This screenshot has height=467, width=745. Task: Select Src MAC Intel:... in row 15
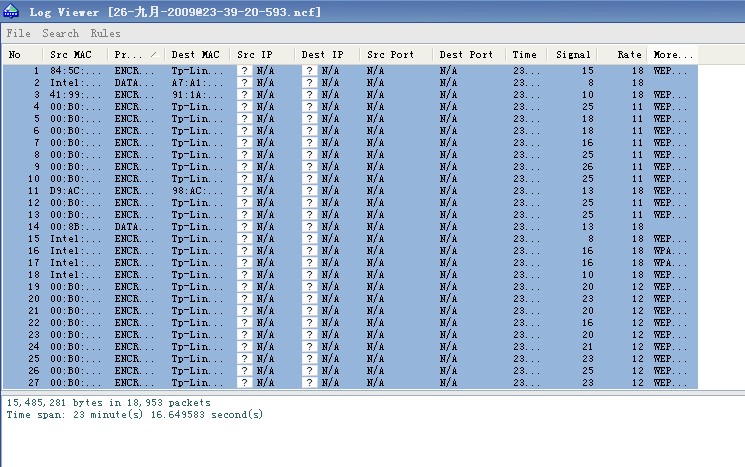pyautogui.click(x=76, y=238)
